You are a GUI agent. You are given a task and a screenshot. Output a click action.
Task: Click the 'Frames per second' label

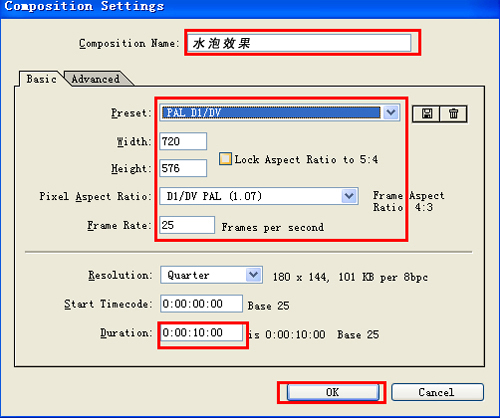coord(273,227)
